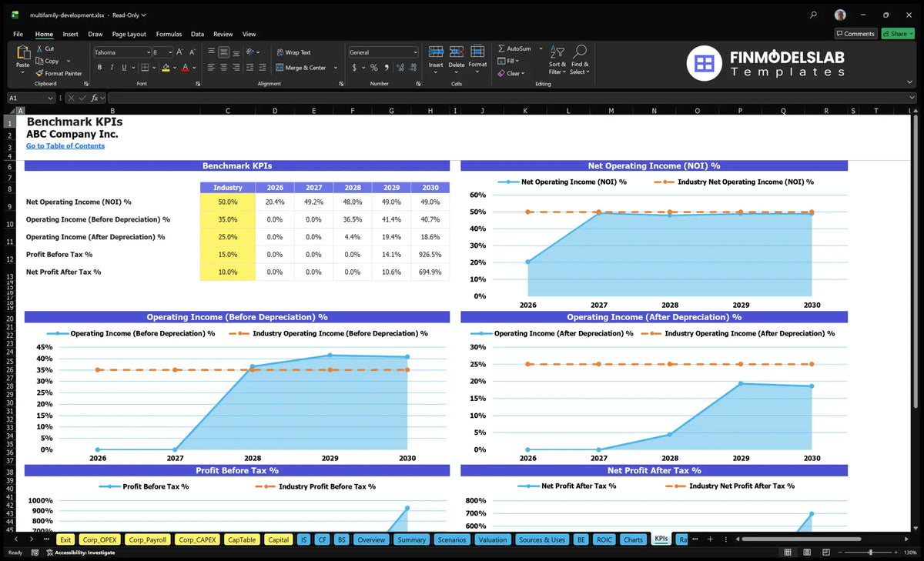Apply Accounting dollar number format
The width and height of the screenshot is (924, 561).
353,68
